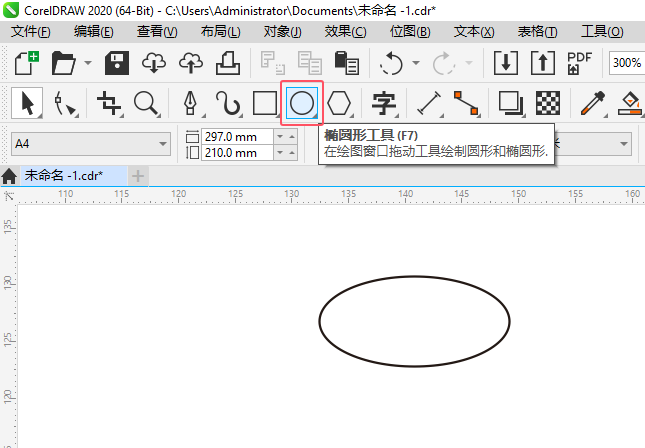
Task: Click the Import icon with down arrow
Action: pyautogui.click(x=506, y=63)
